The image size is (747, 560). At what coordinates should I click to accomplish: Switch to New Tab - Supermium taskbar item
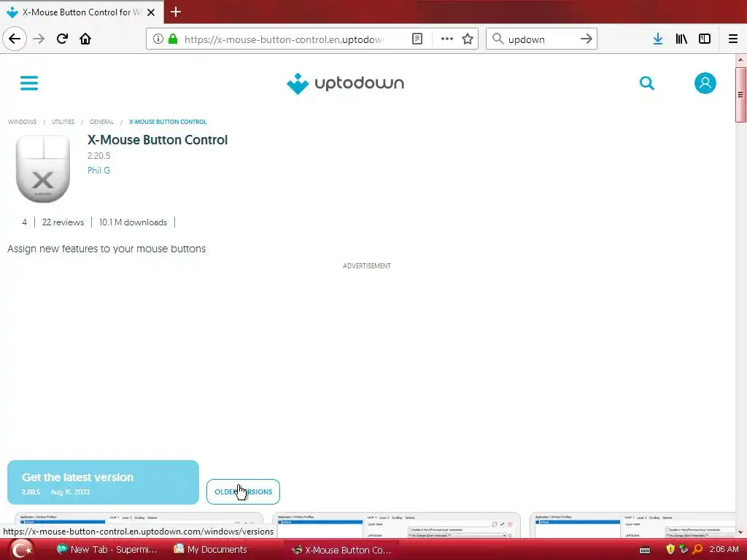pyautogui.click(x=107, y=550)
